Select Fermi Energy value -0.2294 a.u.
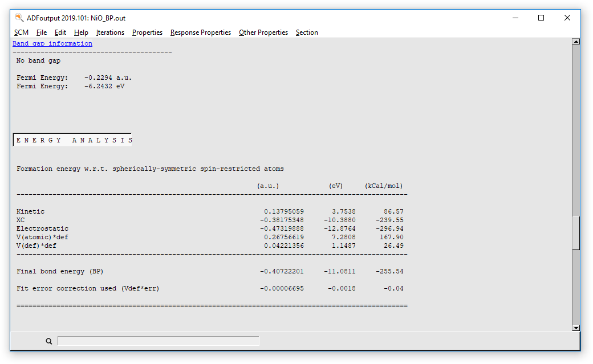The width and height of the screenshot is (593, 364). point(108,77)
